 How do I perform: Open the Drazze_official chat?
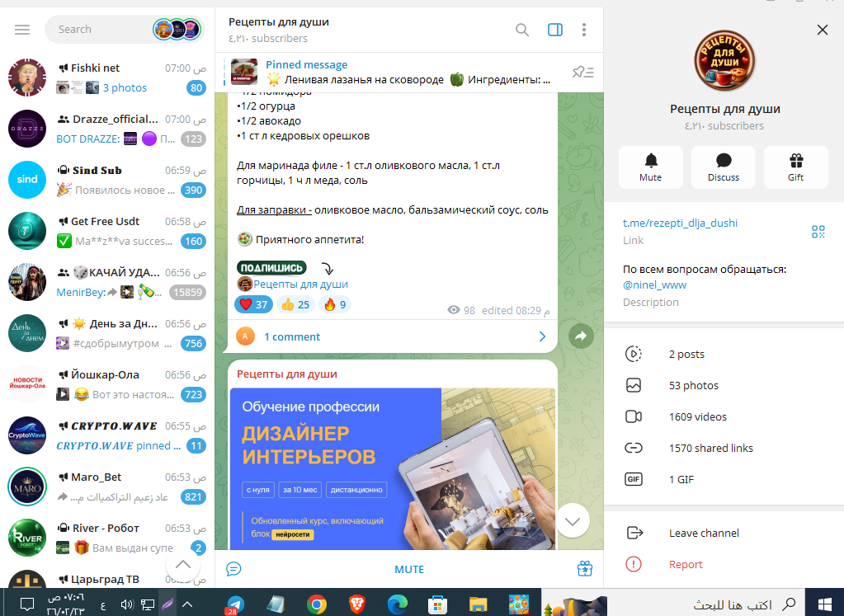coord(107,129)
